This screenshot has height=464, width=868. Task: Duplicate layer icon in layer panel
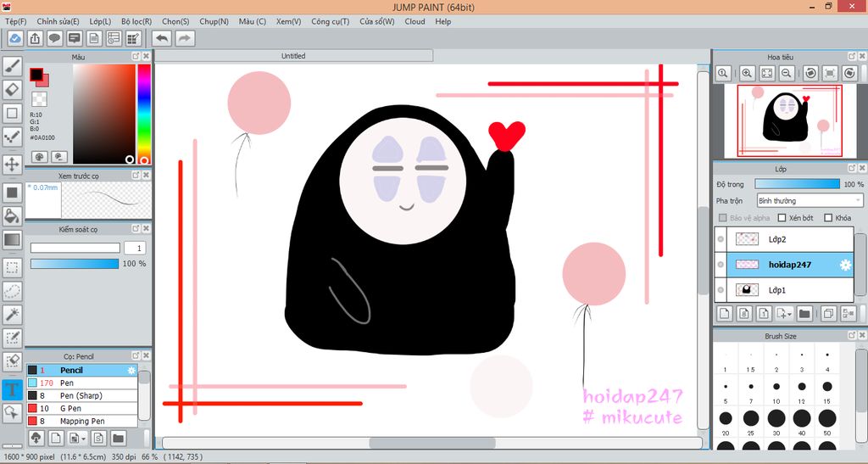click(x=828, y=313)
